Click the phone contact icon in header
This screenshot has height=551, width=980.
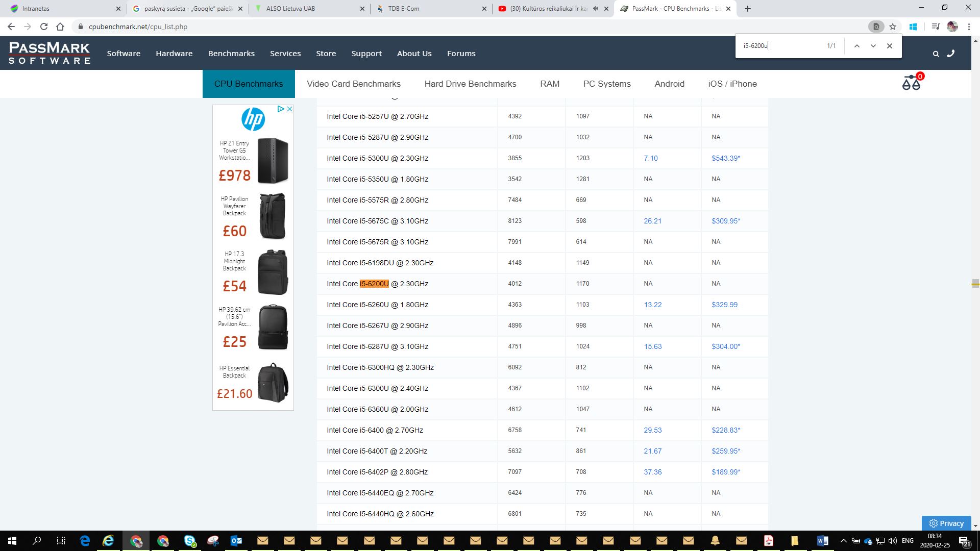point(950,54)
